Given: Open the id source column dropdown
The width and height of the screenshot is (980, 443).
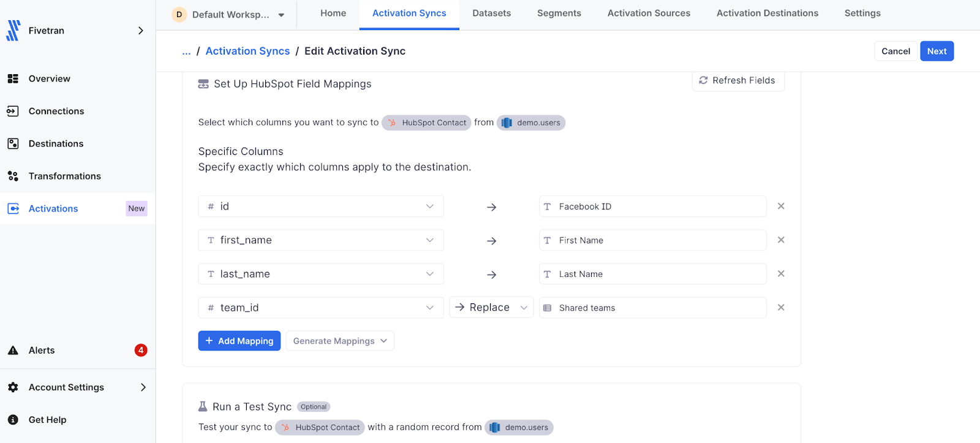Looking at the screenshot, I should click(x=321, y=206).
